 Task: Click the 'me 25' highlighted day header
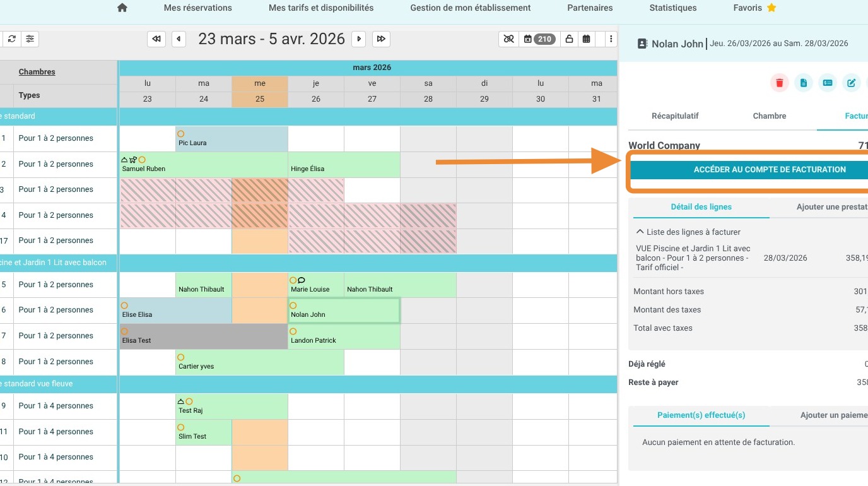pyautogui.click(x=260, y=92)
